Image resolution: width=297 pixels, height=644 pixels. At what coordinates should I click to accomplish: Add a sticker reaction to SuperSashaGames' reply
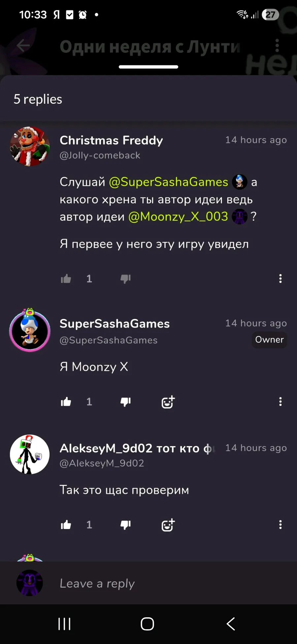click(168, 402)
